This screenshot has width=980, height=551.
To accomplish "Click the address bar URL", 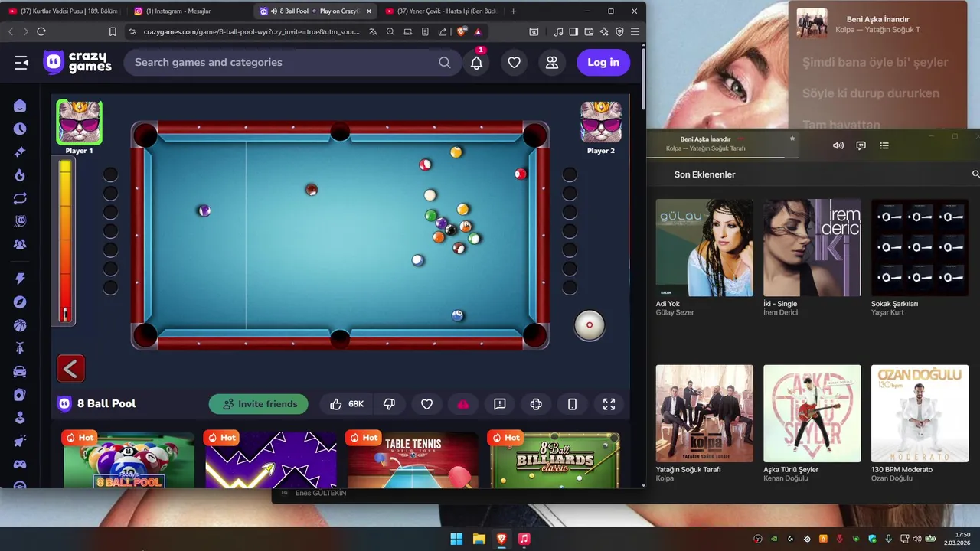I will (252, 31).
